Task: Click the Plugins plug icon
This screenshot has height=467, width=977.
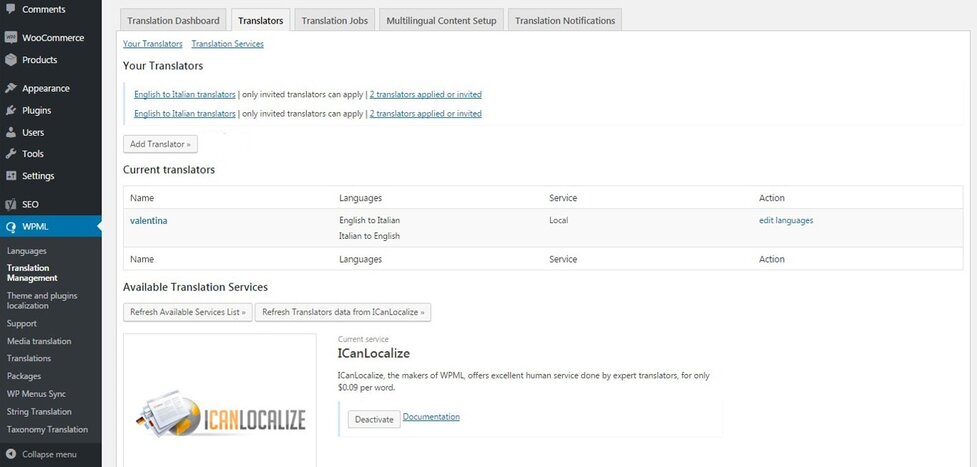Action: pos(11,110)
